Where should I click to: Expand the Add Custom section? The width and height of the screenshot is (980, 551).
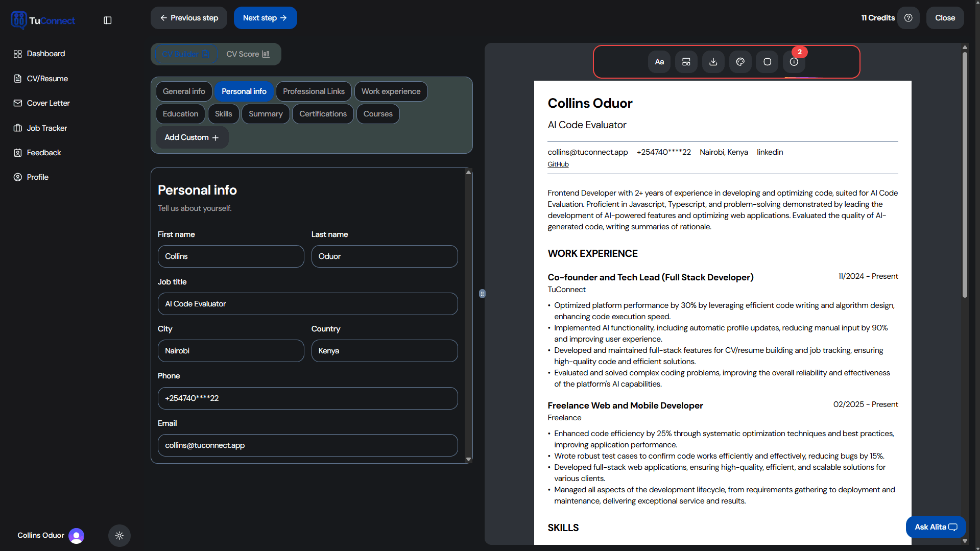(192, 137)
